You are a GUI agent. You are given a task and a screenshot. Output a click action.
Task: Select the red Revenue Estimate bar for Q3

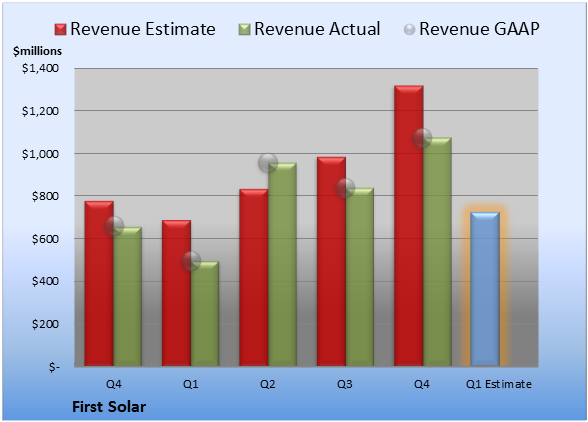(x=332, y=261)
